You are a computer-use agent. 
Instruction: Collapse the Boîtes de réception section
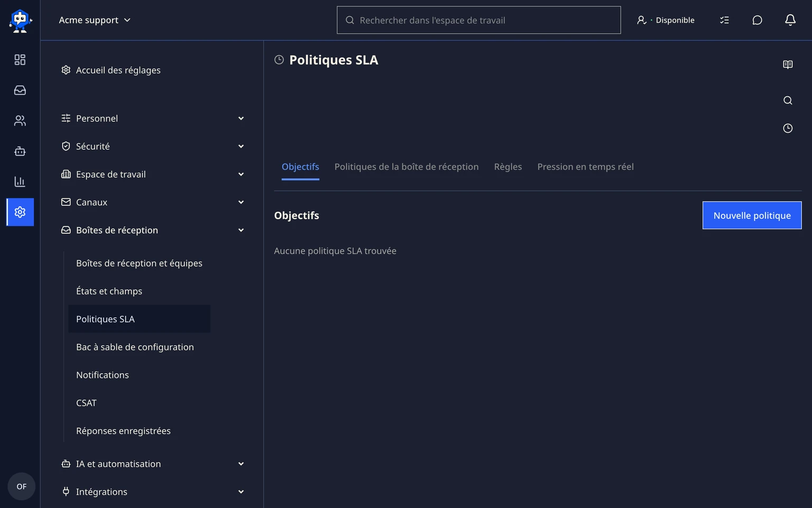pyautogui.click(x=153, y=230)
